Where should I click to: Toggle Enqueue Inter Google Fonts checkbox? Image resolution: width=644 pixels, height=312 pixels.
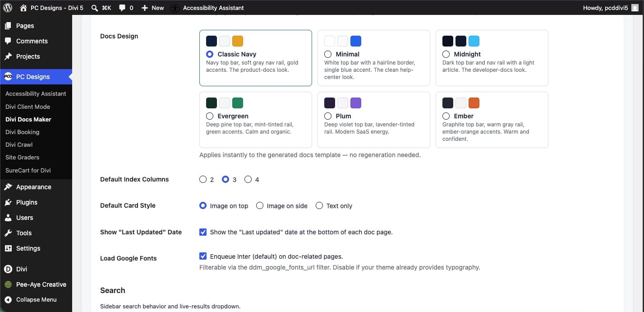click(203, 256)
